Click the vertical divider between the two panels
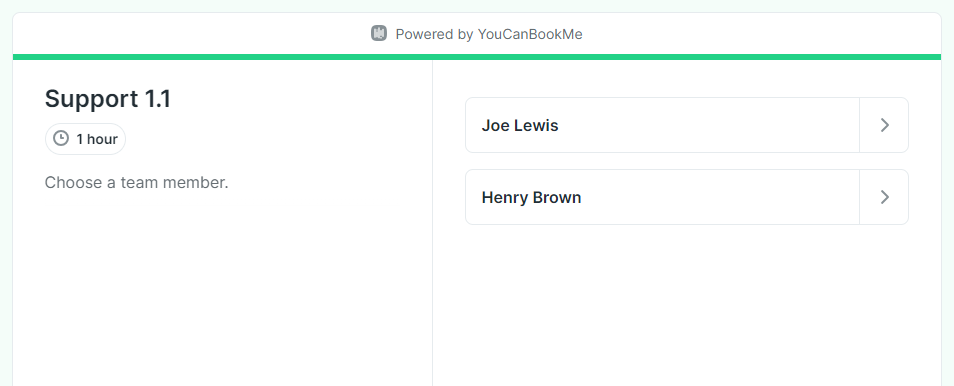Image resolution: width=954 pixels, height=386 pixels. [x=433, y=223]
